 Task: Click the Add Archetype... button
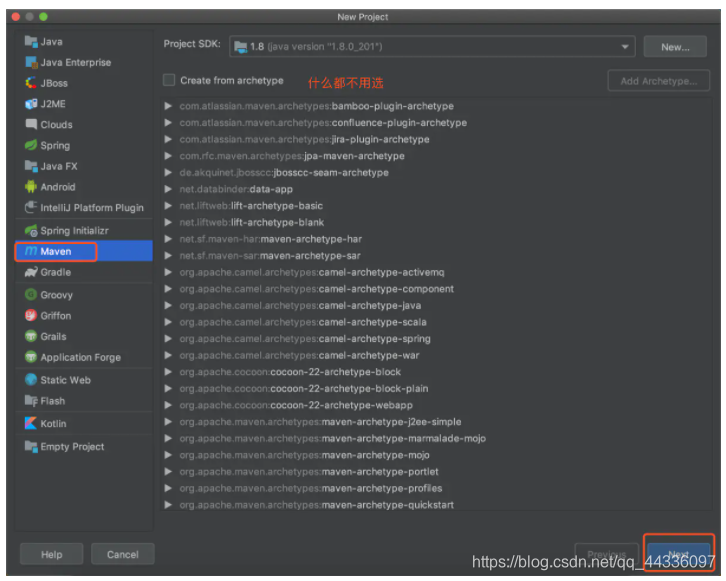(x=658, y=81)
